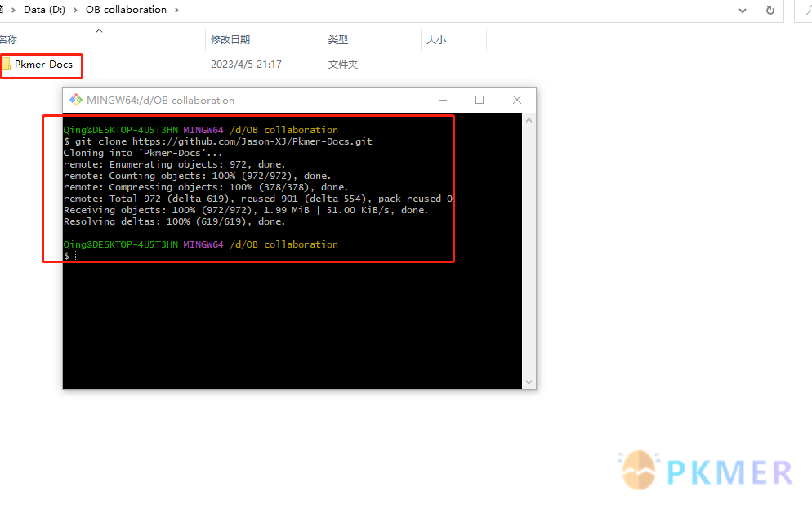Click the "remote: Total 972" line
Viewport: 812px width, 514px height.
pyautogui.click(x=258, y=199)
